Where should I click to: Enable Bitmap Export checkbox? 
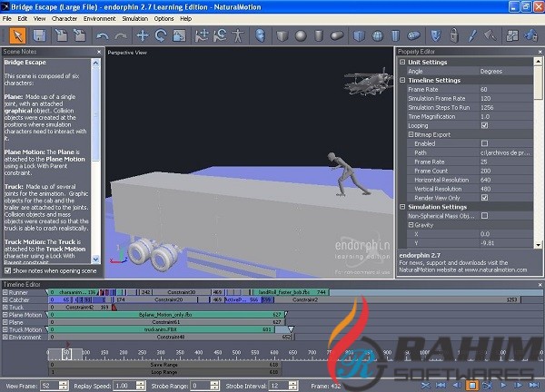coord(484,143)
